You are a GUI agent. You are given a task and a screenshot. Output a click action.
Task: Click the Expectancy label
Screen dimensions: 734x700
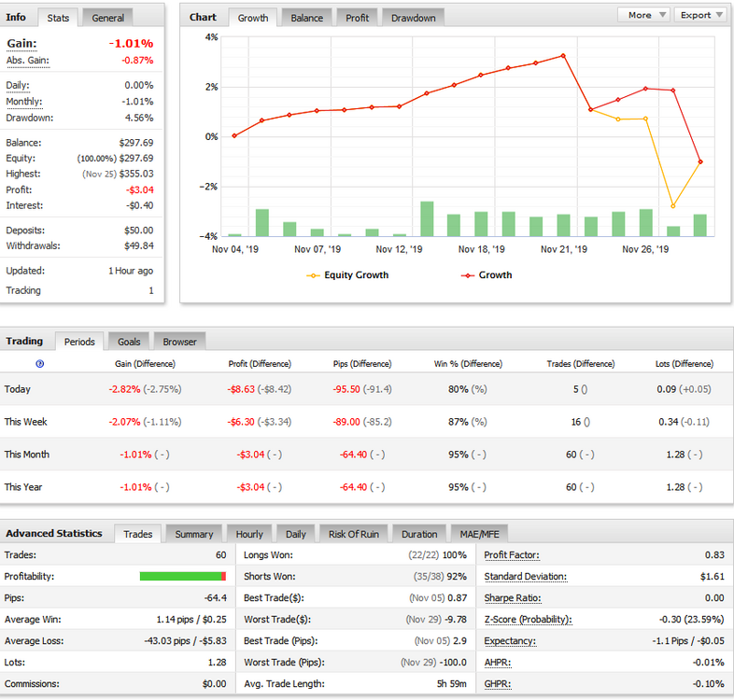510,641
